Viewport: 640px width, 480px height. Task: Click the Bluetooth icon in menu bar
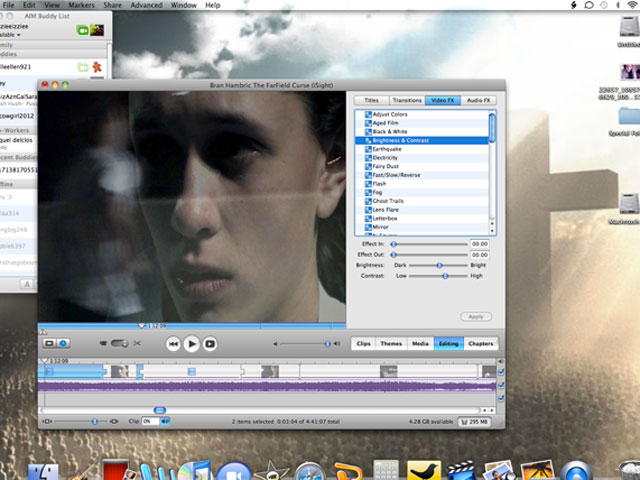pos(618,5)
